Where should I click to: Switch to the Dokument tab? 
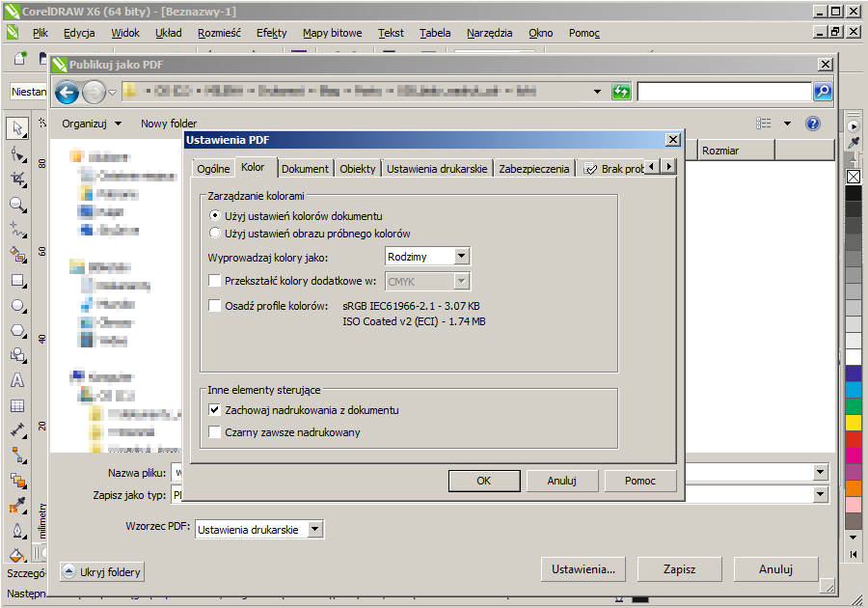pos(305,169)
